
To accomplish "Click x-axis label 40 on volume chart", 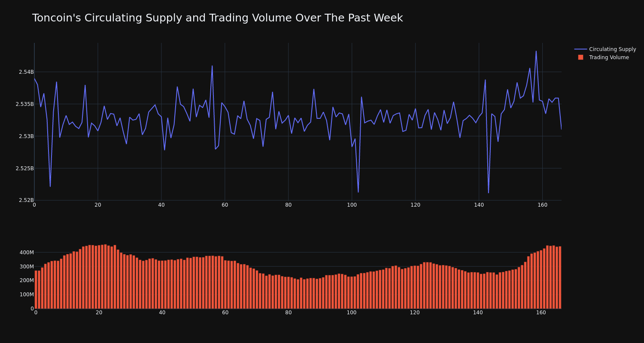I will tap(162, 313).
